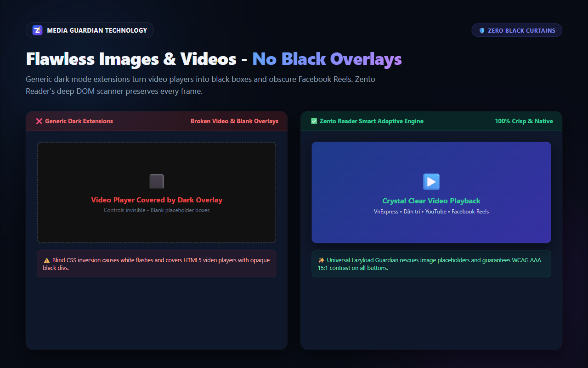
Task: Click the Crystal Clear Video Playback title
Action: [431, 201]
